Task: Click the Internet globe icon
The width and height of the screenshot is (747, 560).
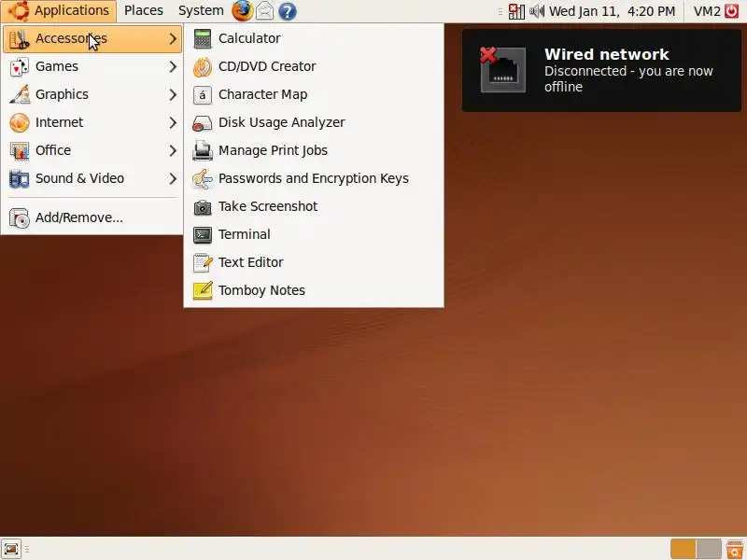Action: (20, 123)
